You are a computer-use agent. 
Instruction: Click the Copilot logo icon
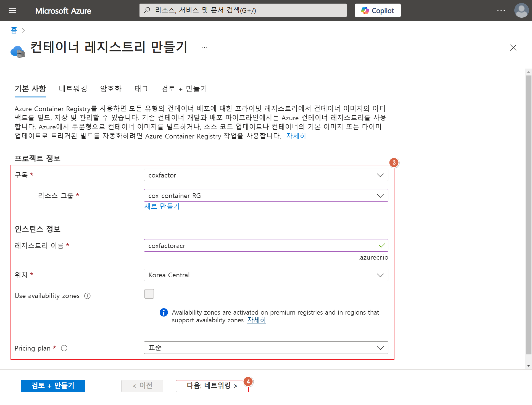tap(365, 11)
